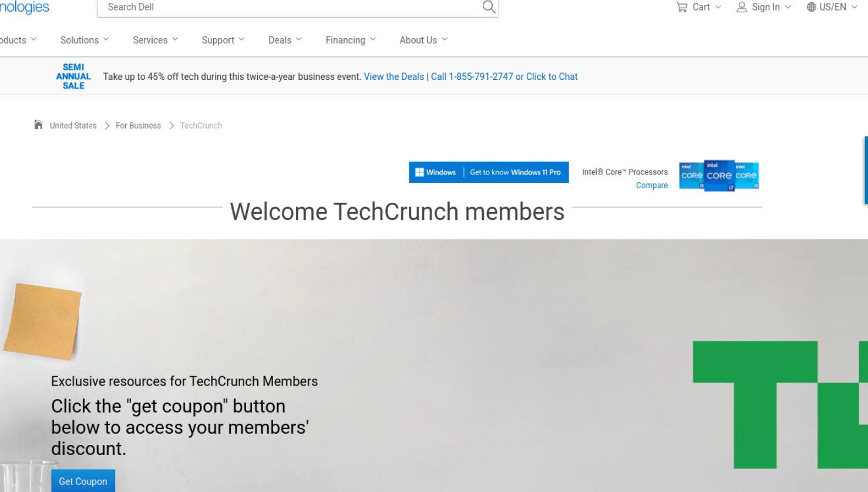Image resolution: width=868 pixels, height=492 pixels.
Task: Expand the Support menu chevron
Action: pos(241,39)
